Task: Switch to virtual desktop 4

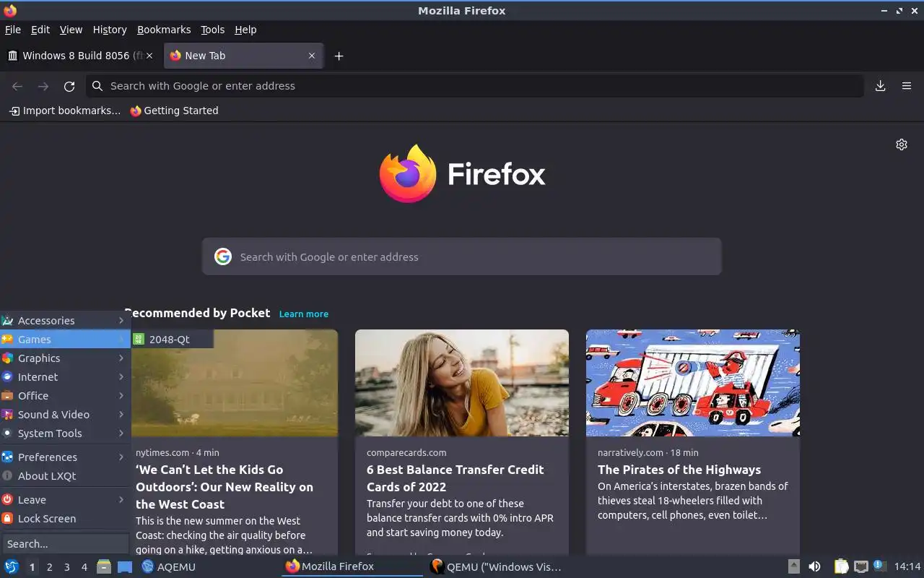Action: click(x=84, y=567)
